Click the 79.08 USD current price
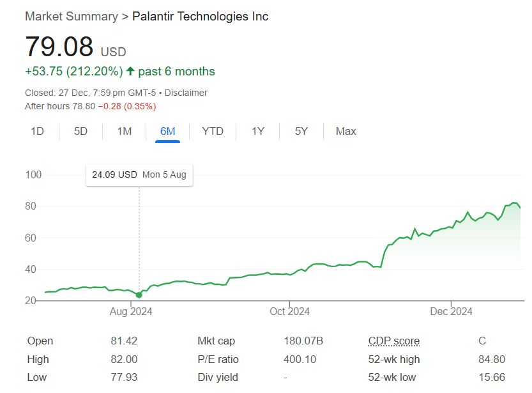The width and height of the screenshot is (532, 393). tap(59, 48)
